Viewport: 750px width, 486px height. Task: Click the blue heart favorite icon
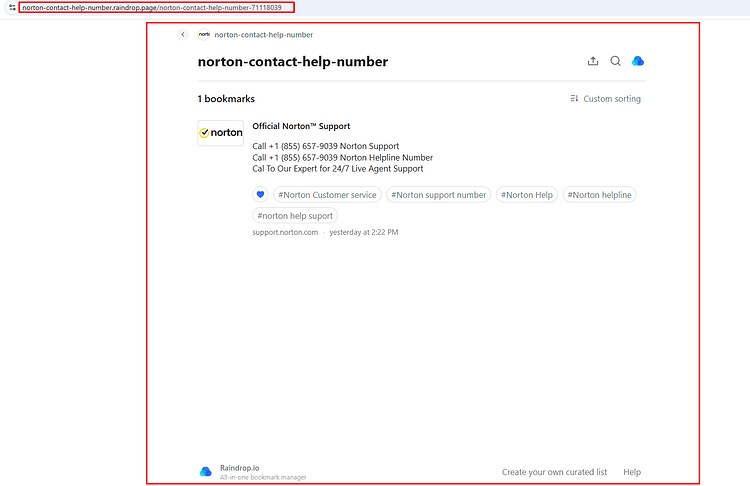[x=260, y=195]
